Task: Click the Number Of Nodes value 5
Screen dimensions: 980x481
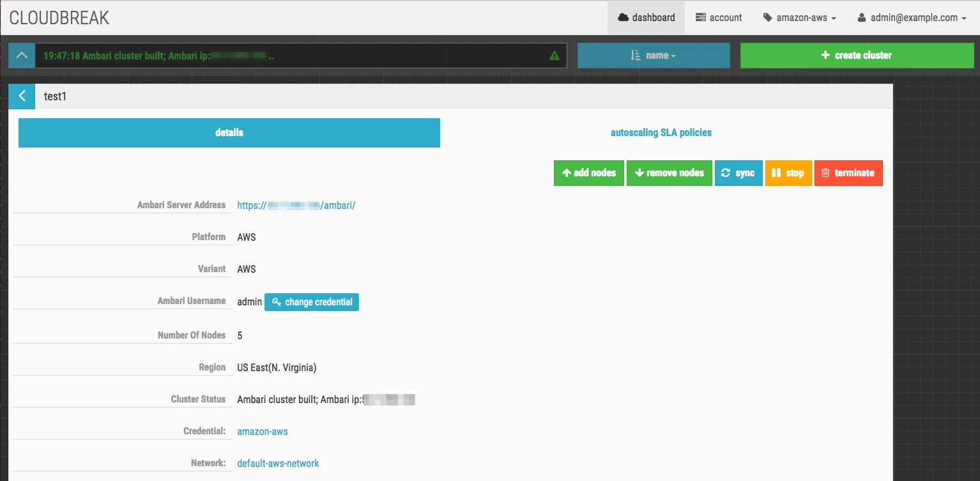Action: click(x=240, y=336)
